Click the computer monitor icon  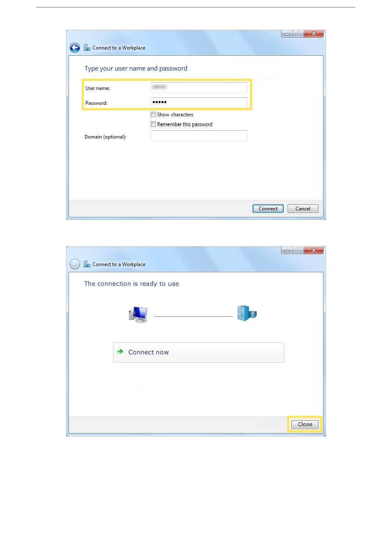pos(138,315)
